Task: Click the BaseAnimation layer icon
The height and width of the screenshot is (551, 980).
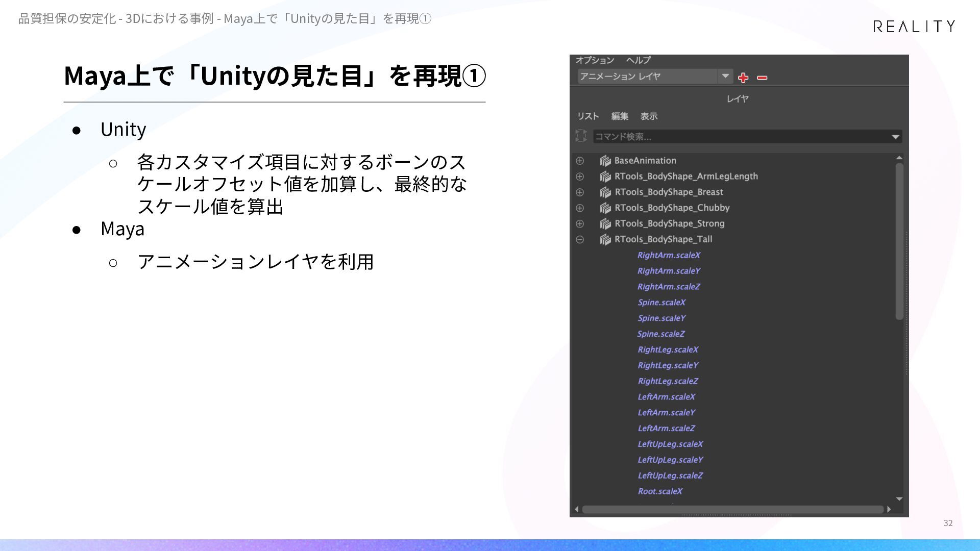Action: [605, 161]
